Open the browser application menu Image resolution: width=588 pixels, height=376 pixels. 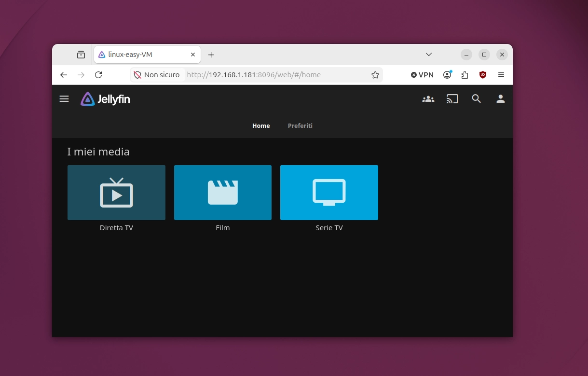coord(501,75)
